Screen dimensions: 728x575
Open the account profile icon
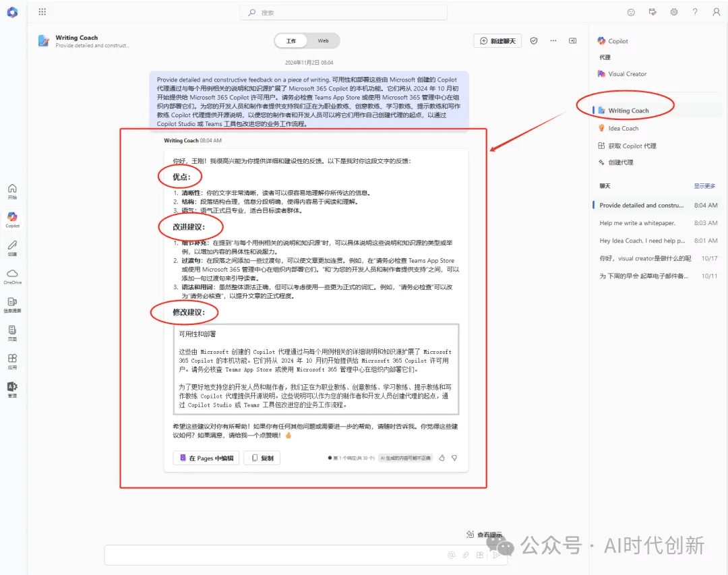(x=717, y=12)
